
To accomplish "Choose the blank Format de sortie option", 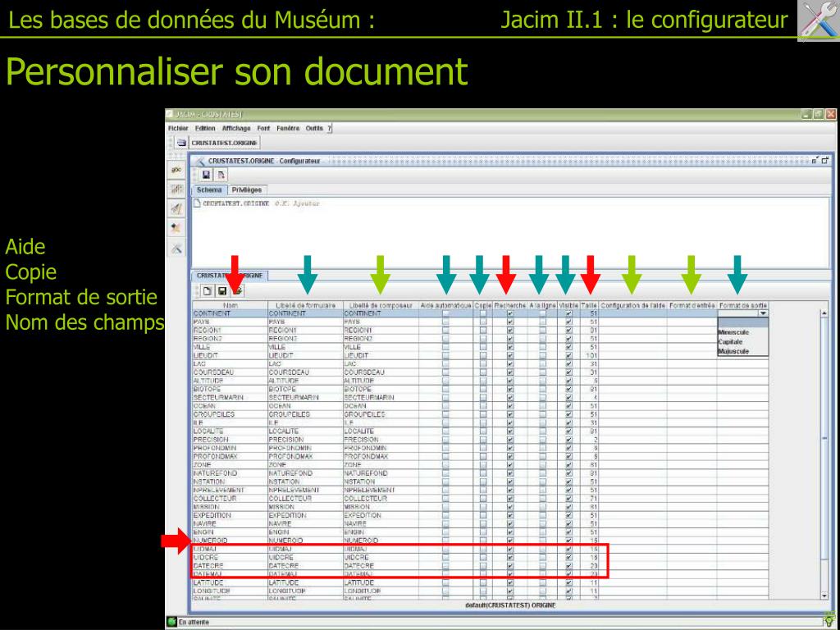I will [x=743, y=322].
